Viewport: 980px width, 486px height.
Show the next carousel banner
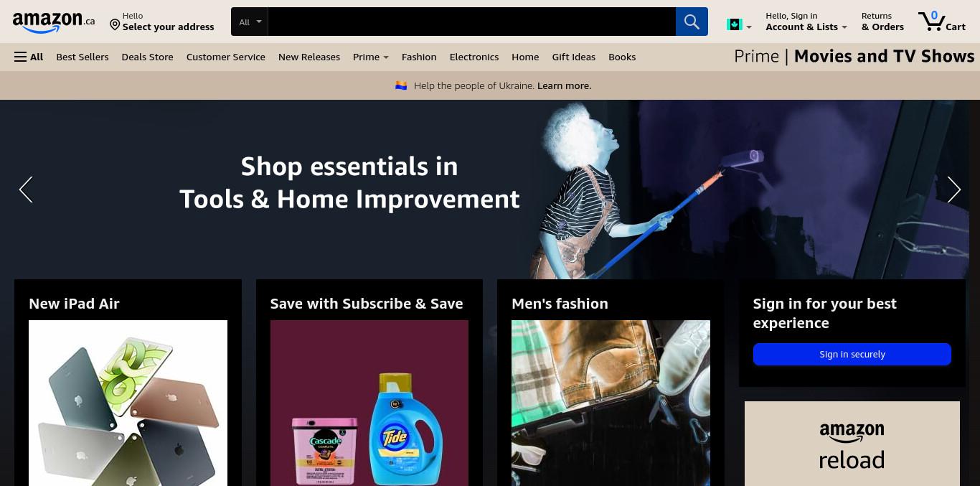953,190
